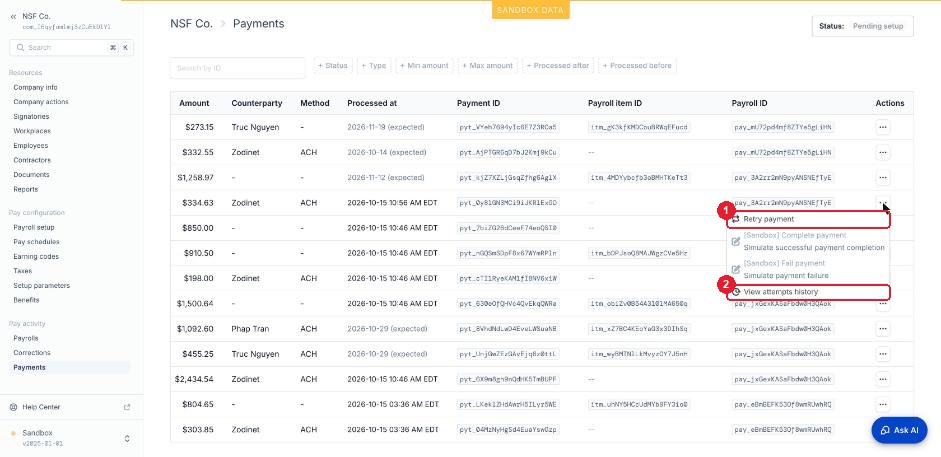Add a Status filter
Viewport: 941px width, 457px height.
pos(333,65)
